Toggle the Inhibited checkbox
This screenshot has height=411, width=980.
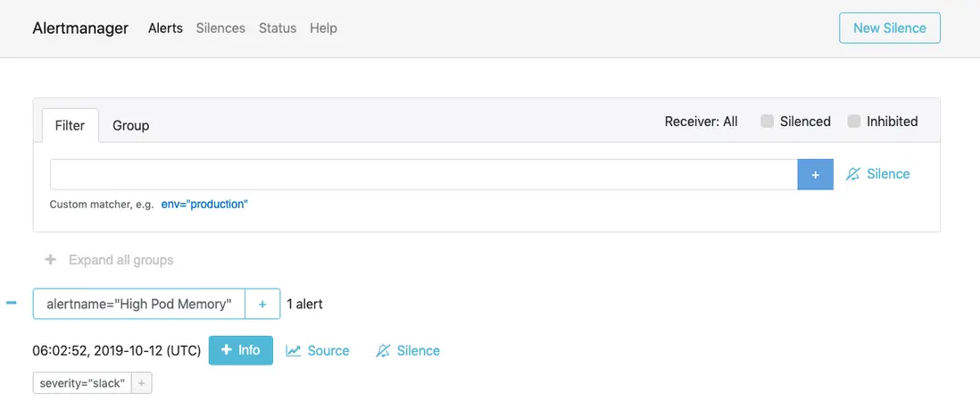tap(854, 122)
